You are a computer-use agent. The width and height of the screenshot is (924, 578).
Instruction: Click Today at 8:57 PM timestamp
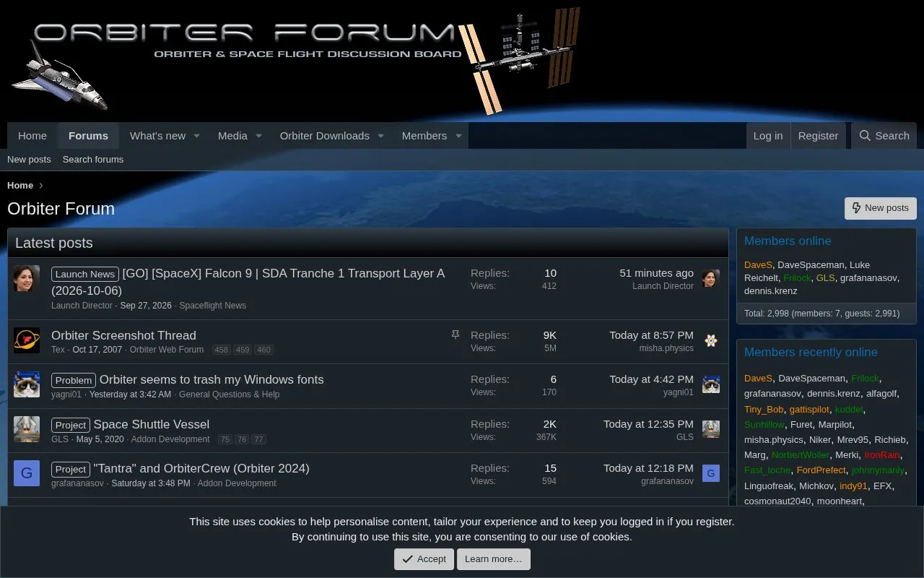(x=651, y=335)
